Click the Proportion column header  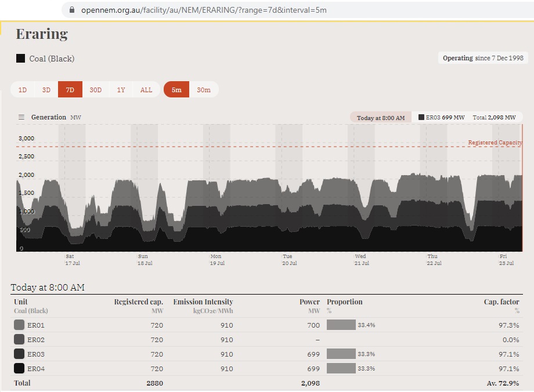(x=345, y=302)
